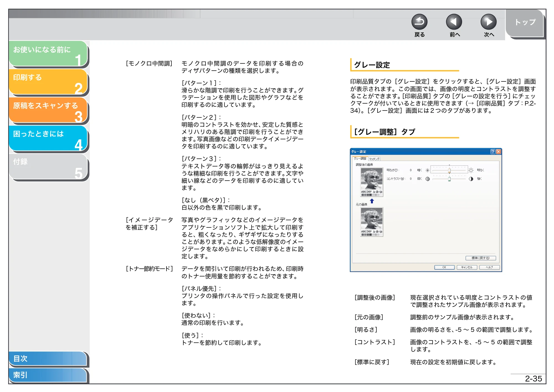Click the [使わない]: subheading
Image resolution: width=554 pixels, height=392 pixels.
point(198,316)
